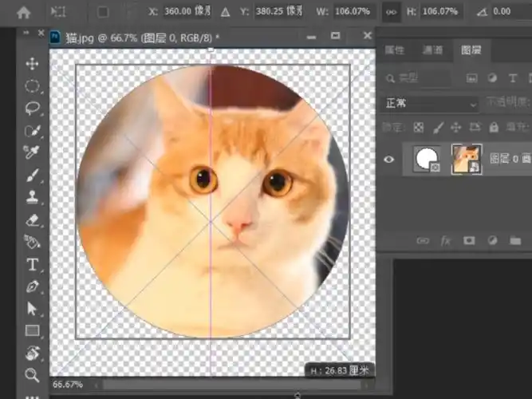Select the Horizontal Type tool
This screenshot has width=532, height=399.
[x=33, y=264]
